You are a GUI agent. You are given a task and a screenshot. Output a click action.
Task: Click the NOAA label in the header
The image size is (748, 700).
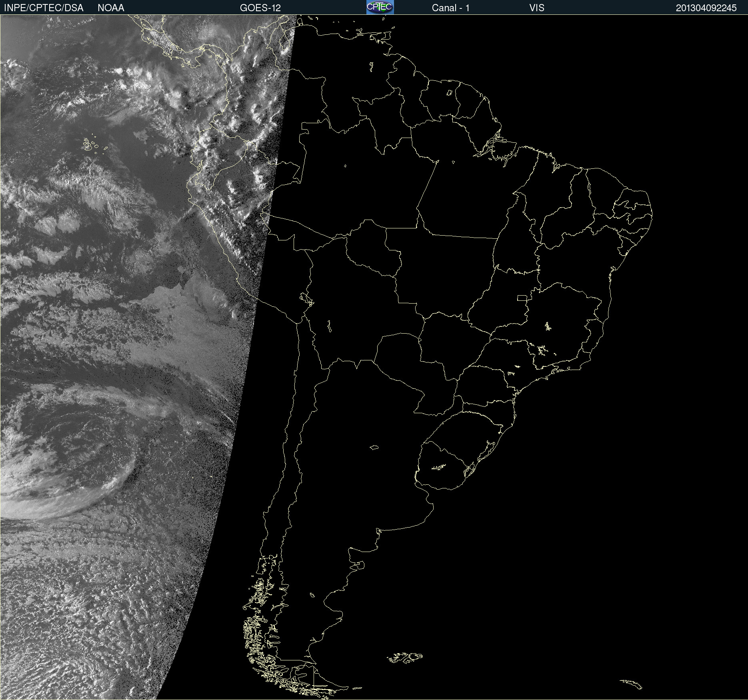coord(111,8)
